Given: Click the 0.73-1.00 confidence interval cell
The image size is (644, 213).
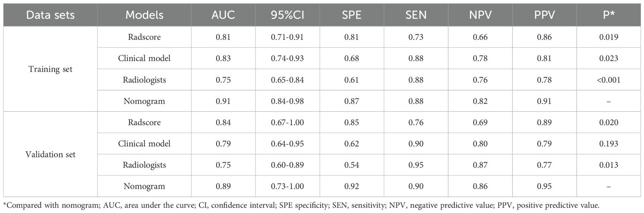Looking at the screenshot, I should point(288,186).
